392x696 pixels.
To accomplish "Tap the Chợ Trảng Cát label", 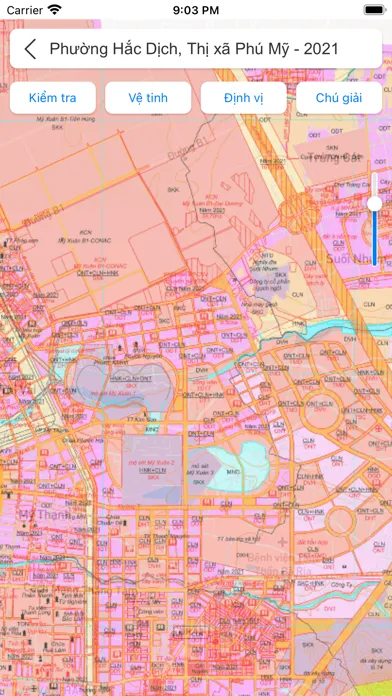I will pyautogui.click(x=352, y=184).
